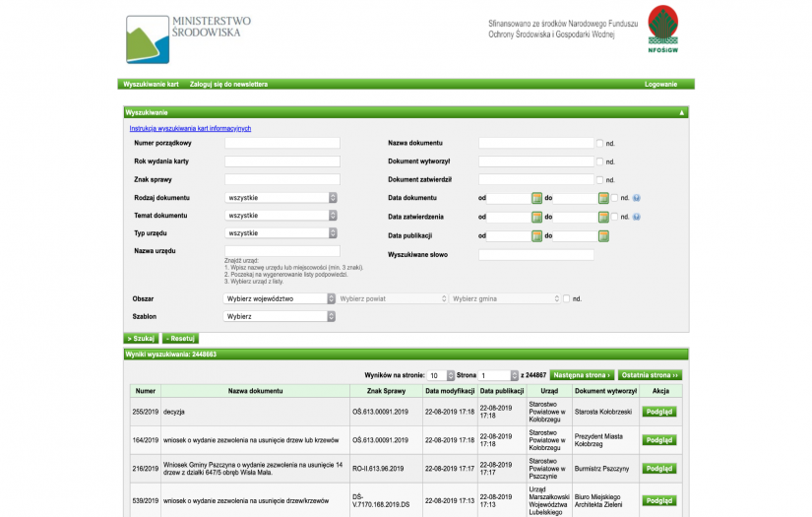Sort by Nazwa dokumentu column header
The width and height of the screenshot is (812, 517).
255,391
